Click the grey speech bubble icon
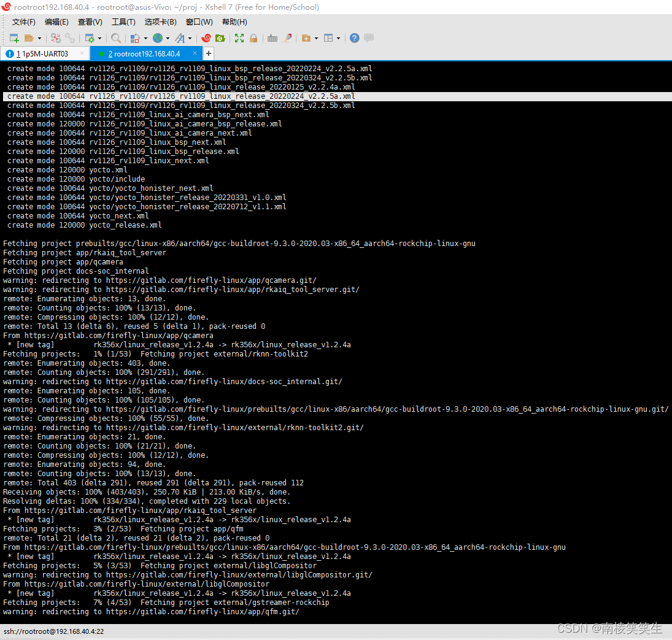The width and height of the screenshot is (672, 640). click(369, 38)
